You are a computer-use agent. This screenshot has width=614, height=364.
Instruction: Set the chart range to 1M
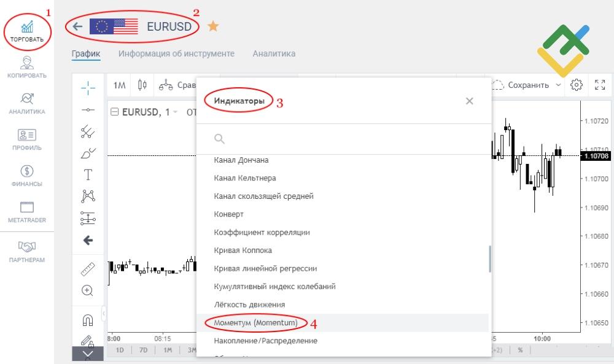[x=168, y=350]
